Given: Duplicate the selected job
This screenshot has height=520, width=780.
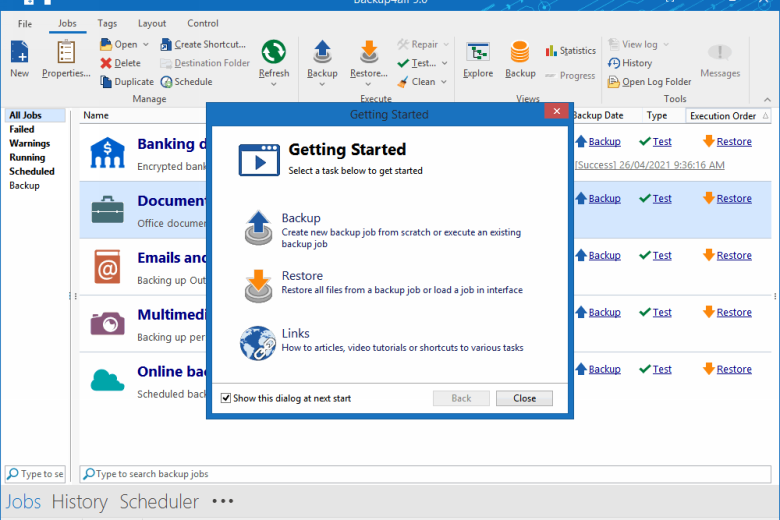Looking at the screenshot, I should click(x=127, y=82).
